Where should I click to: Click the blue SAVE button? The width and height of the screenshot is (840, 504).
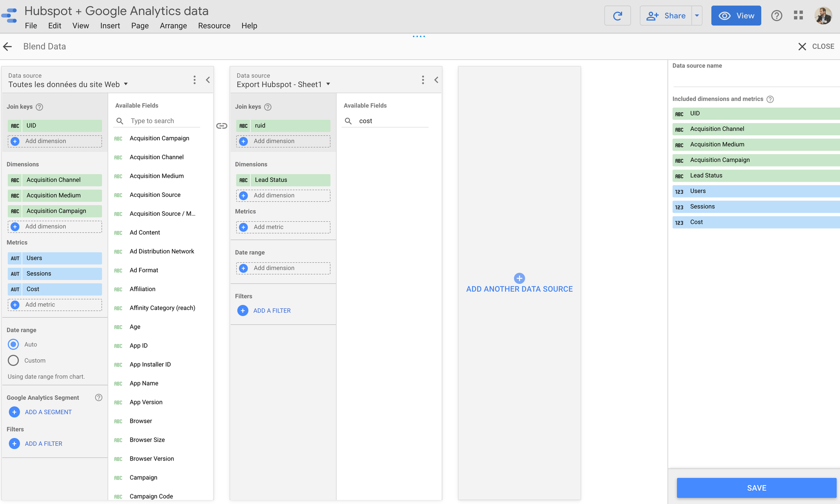756,488
